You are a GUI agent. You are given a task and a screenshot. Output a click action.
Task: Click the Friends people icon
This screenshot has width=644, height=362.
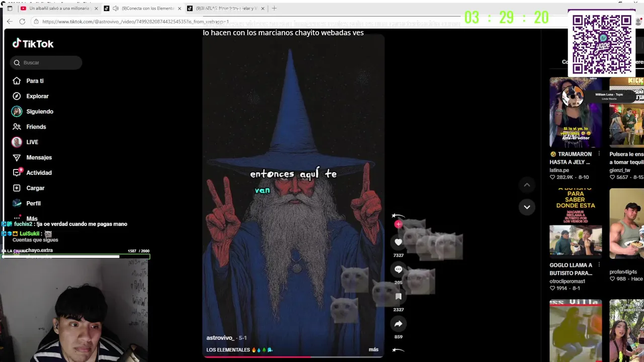(x=17, y=127)
